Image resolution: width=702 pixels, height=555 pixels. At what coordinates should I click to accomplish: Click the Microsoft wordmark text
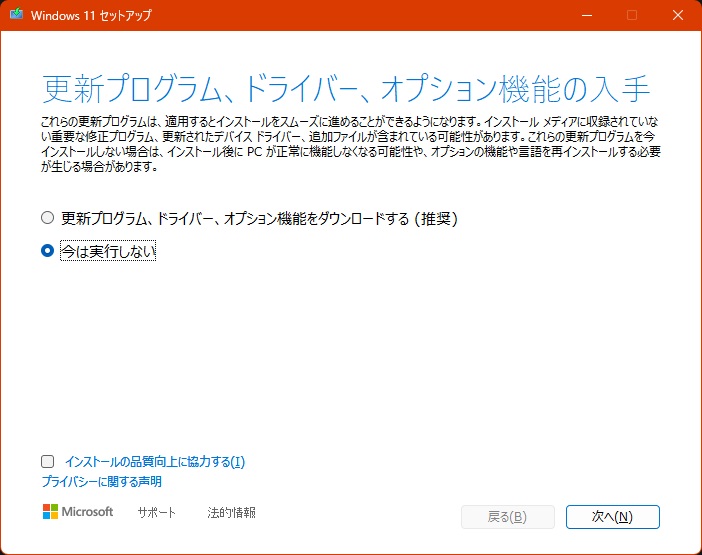[88, 512]
